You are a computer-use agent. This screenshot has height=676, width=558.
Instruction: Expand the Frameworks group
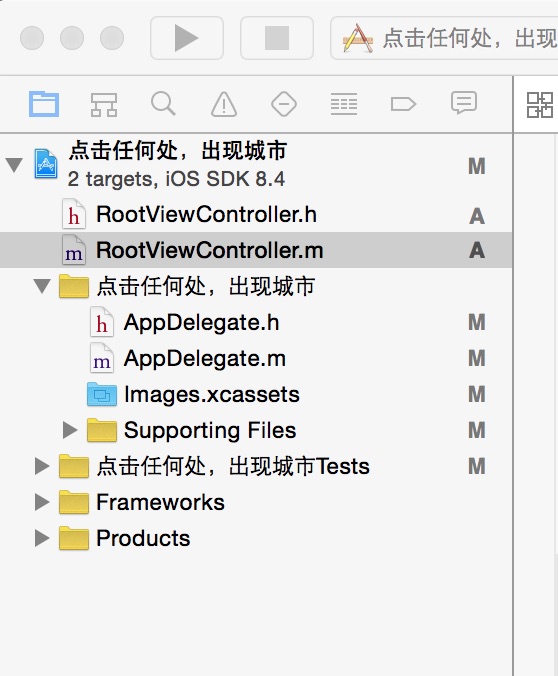point(42,502)
